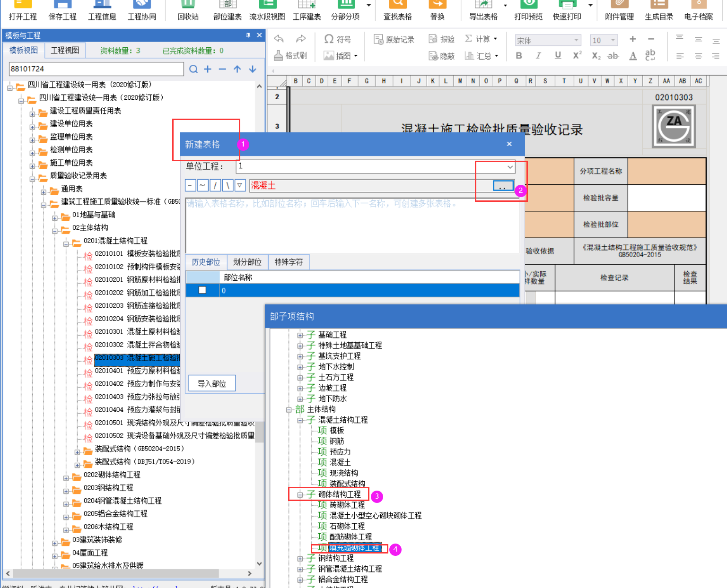Click the ellipsis browse button beside 混凝土
This screenshot has width=727, height=588.
(503, 185)
